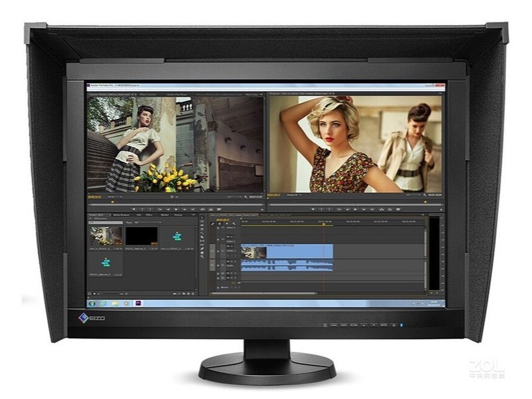Switch to the Media Browser tab
The width and height of the screenshot is (532, 399).
121,215
